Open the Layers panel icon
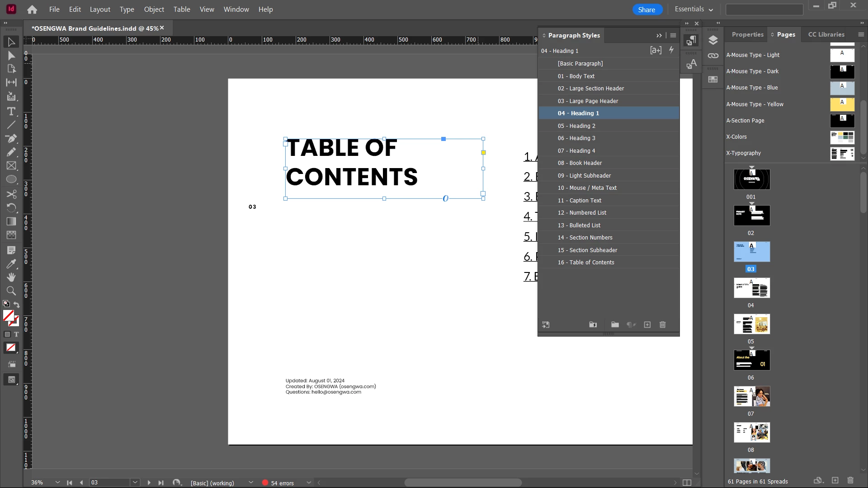 tap(713, 40)
